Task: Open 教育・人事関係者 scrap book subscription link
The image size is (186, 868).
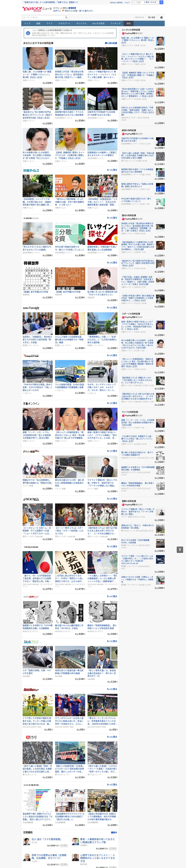Action: tap(97, 841)
